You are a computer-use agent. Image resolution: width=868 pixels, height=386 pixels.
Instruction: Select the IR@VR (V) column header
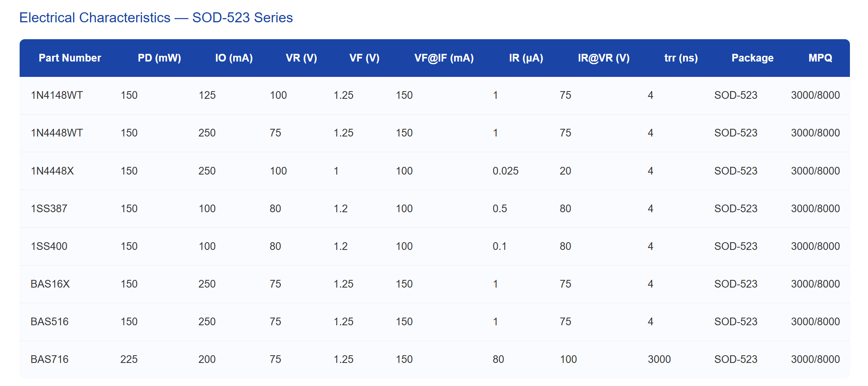click(603, 58)
